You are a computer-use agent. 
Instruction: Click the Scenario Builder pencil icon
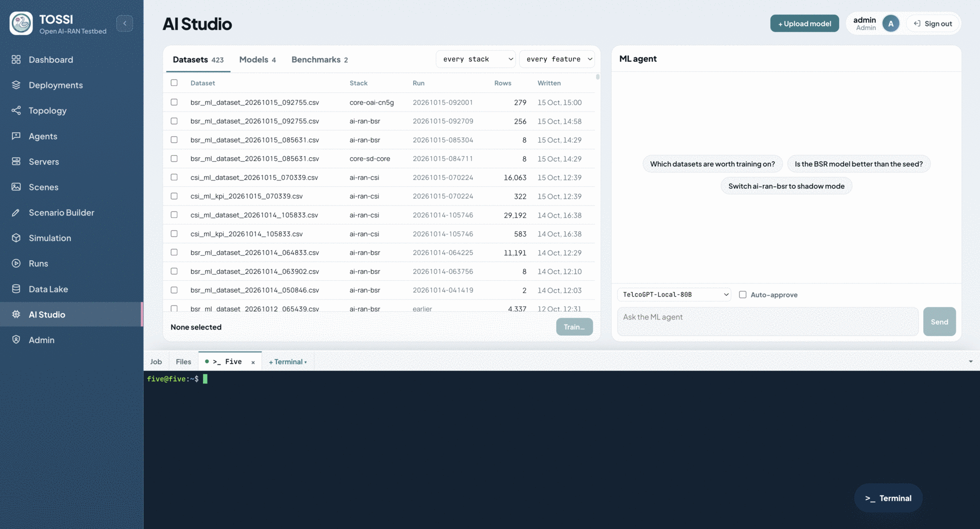(16, 213)
